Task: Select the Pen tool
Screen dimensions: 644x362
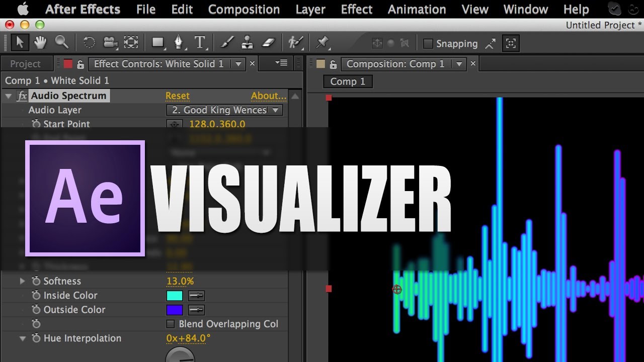Action: [x=179, y=43]
